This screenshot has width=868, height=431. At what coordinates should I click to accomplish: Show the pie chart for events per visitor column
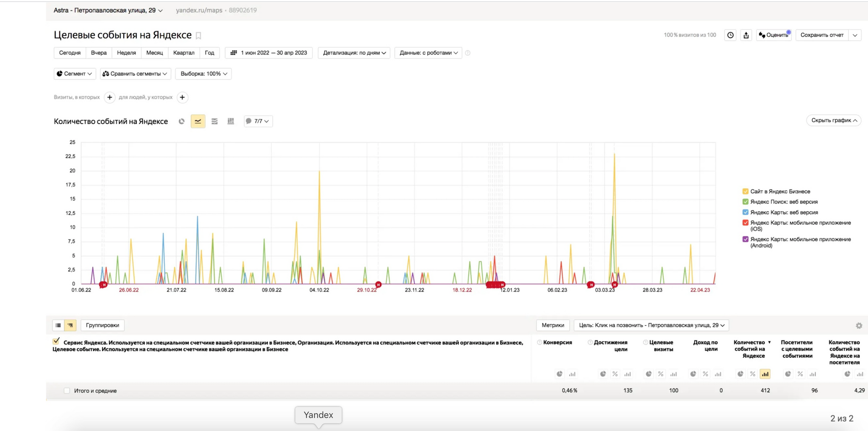click(847, 374)
